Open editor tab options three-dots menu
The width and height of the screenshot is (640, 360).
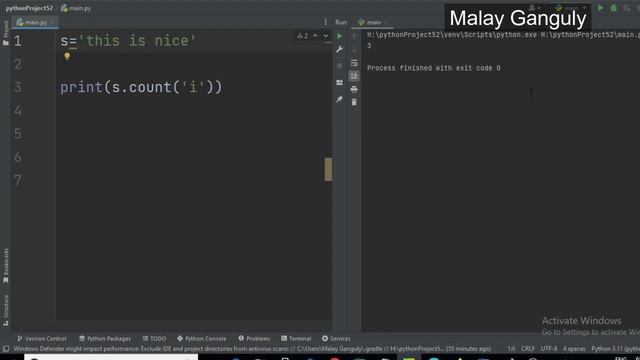pos(325,22)
